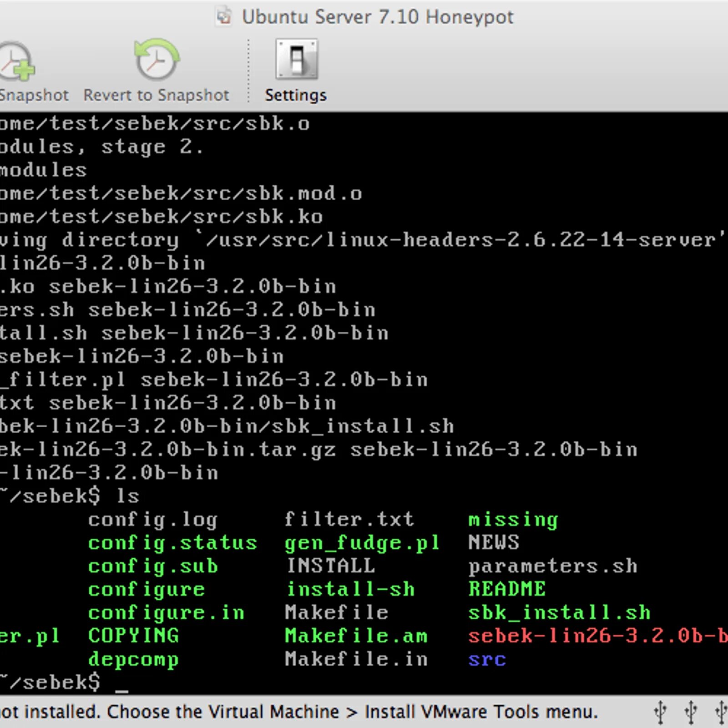Click the green COPYING file name

[x=133, y=636]
